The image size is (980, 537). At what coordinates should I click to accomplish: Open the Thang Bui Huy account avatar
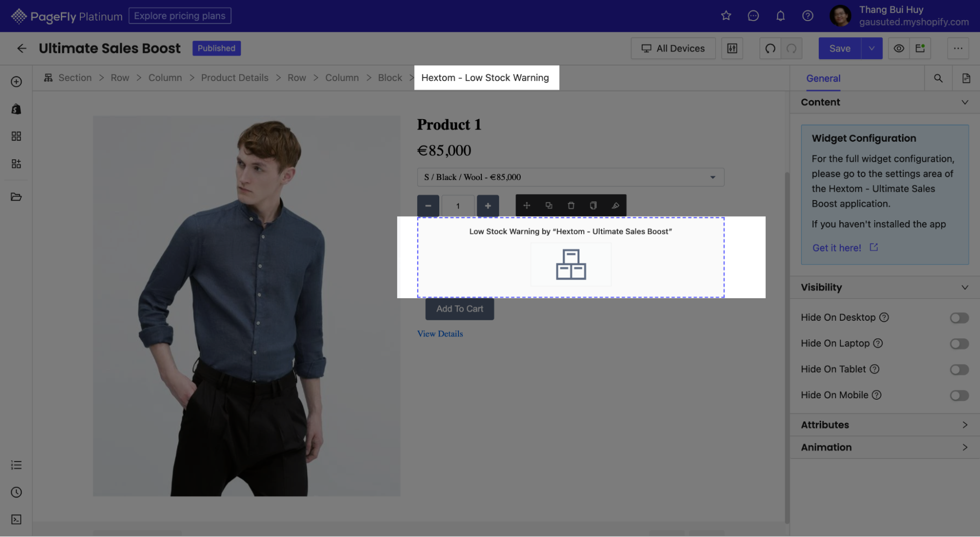click(840, 16)
